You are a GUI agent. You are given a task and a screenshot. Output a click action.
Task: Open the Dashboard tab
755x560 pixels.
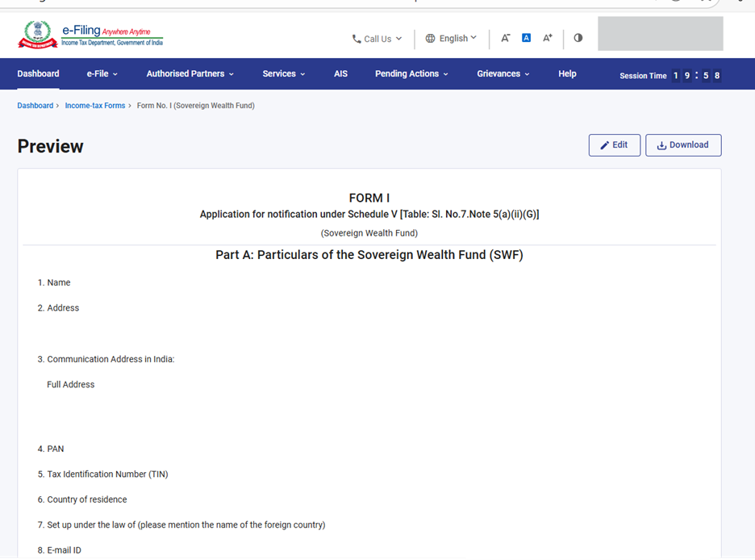click(38, 74)
